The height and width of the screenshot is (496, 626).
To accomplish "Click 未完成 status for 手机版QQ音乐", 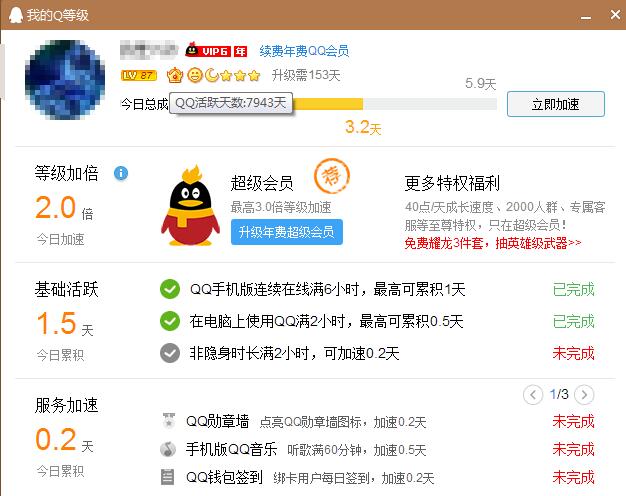I will coord(574,450).
